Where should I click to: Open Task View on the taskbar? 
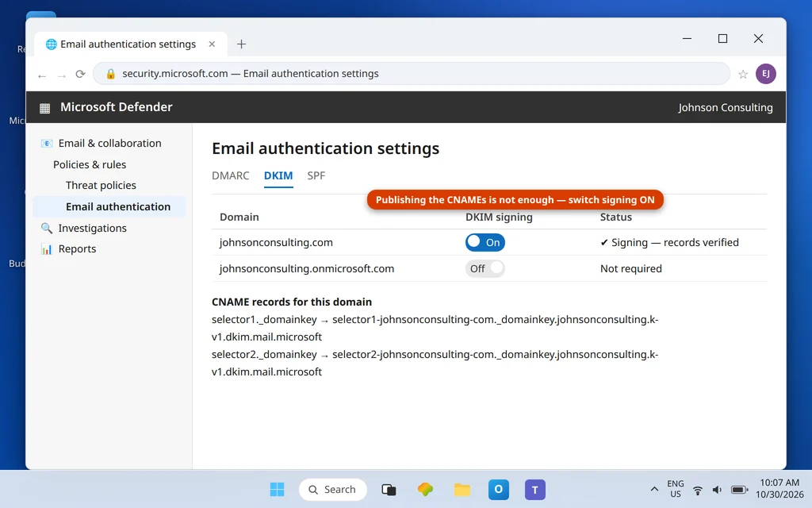point(389,489)
